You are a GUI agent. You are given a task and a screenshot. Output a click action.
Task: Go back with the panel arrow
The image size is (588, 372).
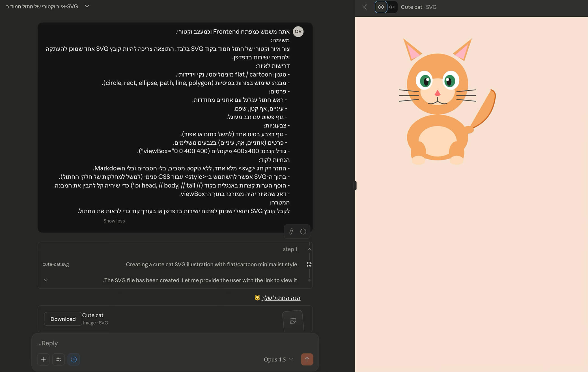point(365,7)
